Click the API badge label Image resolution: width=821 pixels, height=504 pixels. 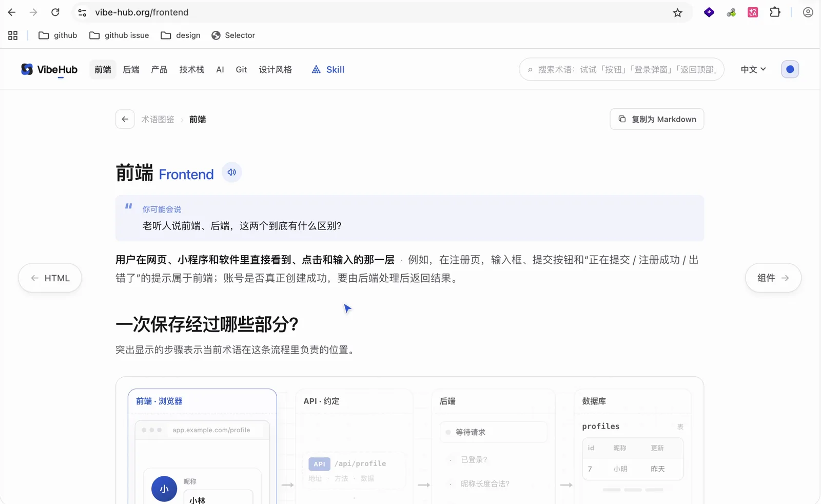coord(319,464)
